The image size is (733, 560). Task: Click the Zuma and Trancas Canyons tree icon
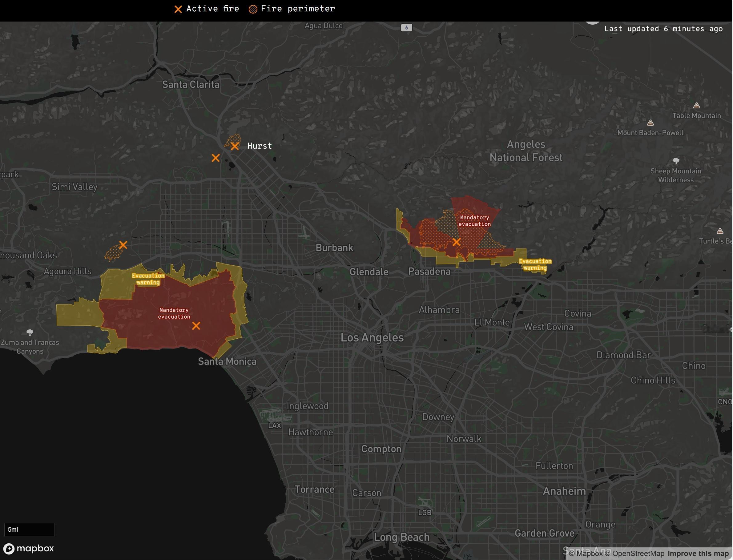pyautogui.click(x=30, y=332)
